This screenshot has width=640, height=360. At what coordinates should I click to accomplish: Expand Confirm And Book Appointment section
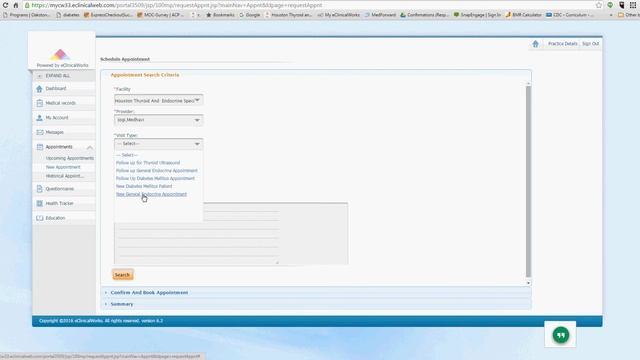149,293
